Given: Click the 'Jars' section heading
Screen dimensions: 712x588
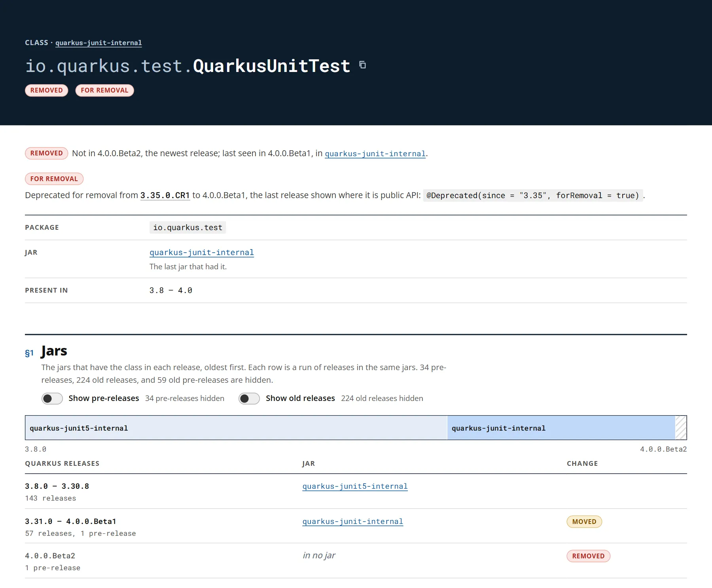Looking at the screenshot, I should [54, 351].
